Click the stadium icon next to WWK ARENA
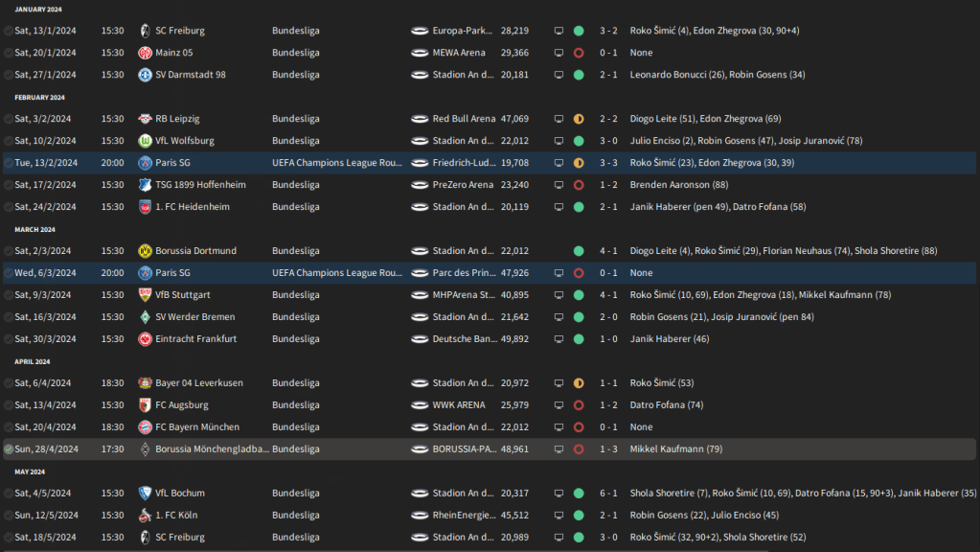Screen dimensions: 980x552 click(x=419, y=405)
